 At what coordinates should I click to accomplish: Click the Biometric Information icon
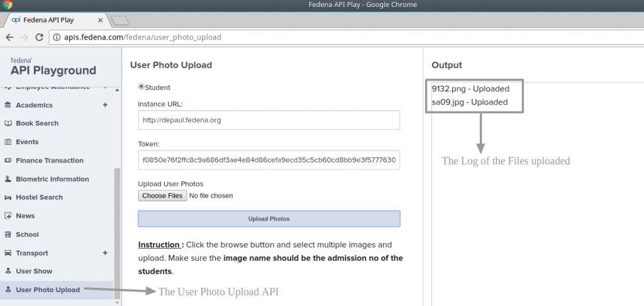[8, 179]
